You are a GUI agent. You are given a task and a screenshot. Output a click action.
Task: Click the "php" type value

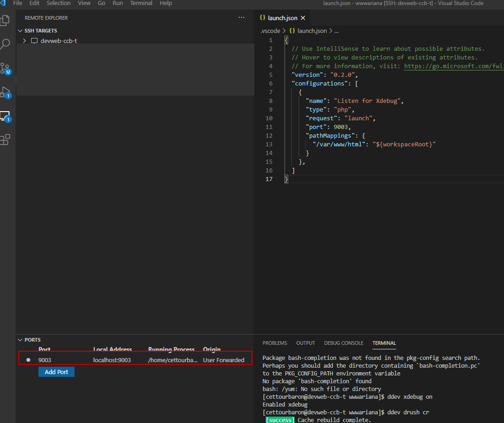pyautogui.click(x=342, y=110)
